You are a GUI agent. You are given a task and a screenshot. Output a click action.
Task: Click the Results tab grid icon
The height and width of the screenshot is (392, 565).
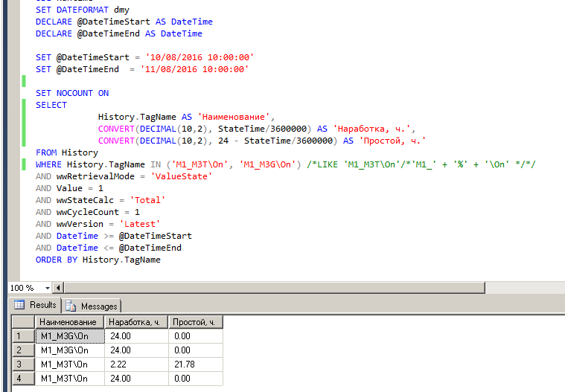click(19, 306)
